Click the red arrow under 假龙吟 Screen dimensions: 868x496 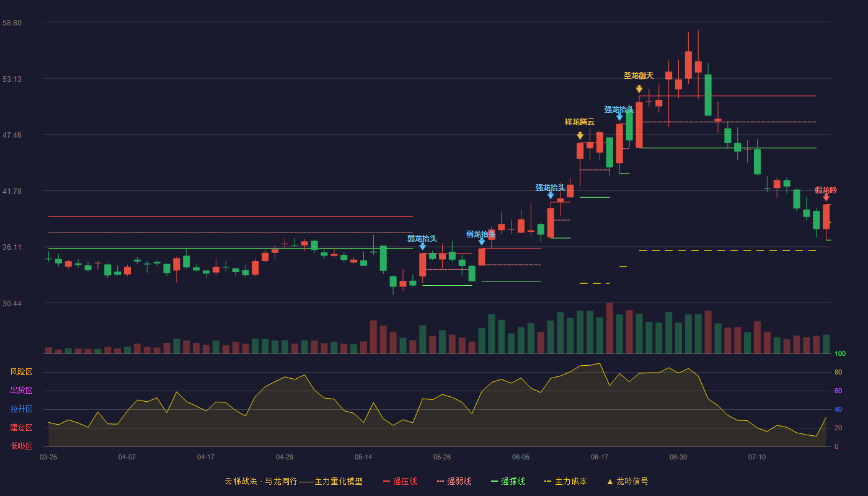tap(826, 197)
